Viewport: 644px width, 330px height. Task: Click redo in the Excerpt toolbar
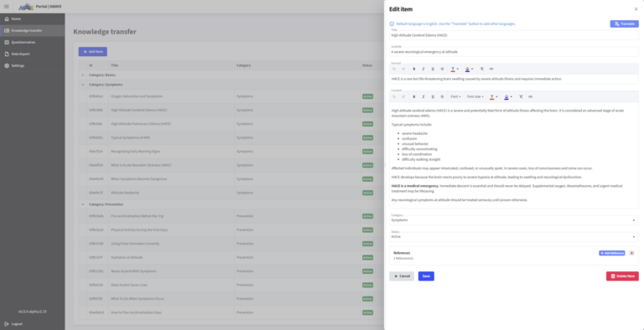click(x=403, y=69)
